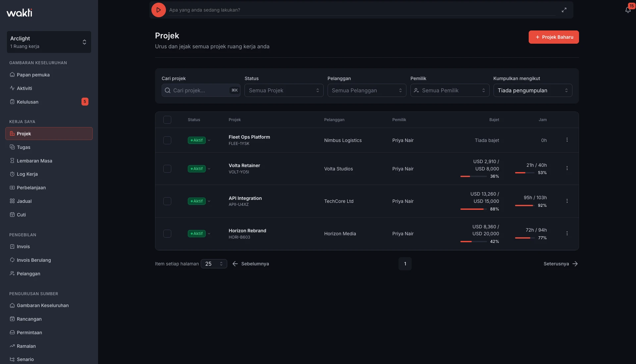This screenshot has height=364, width=636.
Task: Click the Permintaan inbox icon
Action: click(x=12, y=333)
